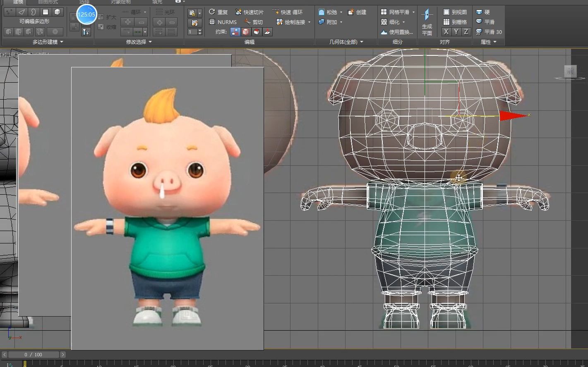588x367 pixels.
Task: Shrink loop with the minus button under 循环
Action: (x=142, y=22)
